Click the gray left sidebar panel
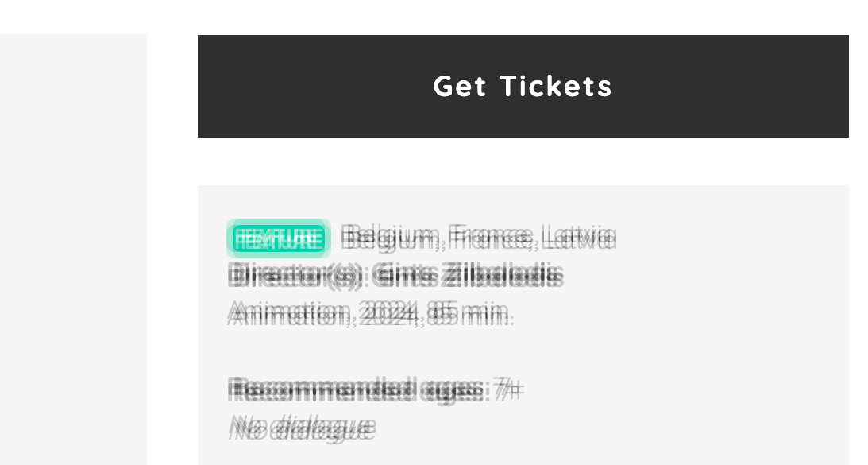This screenshot has height=465, width=868. 73,238
